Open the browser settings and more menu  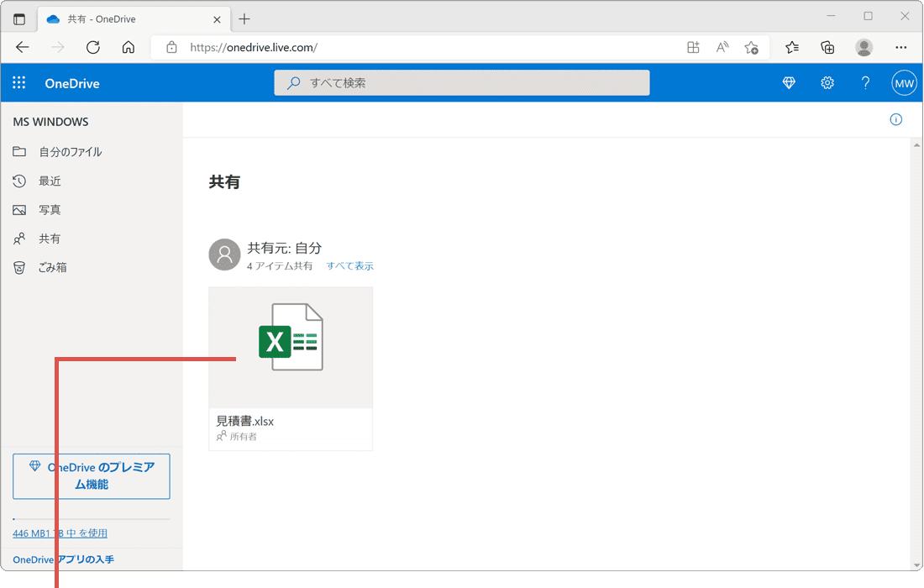(x=901, y=47)
